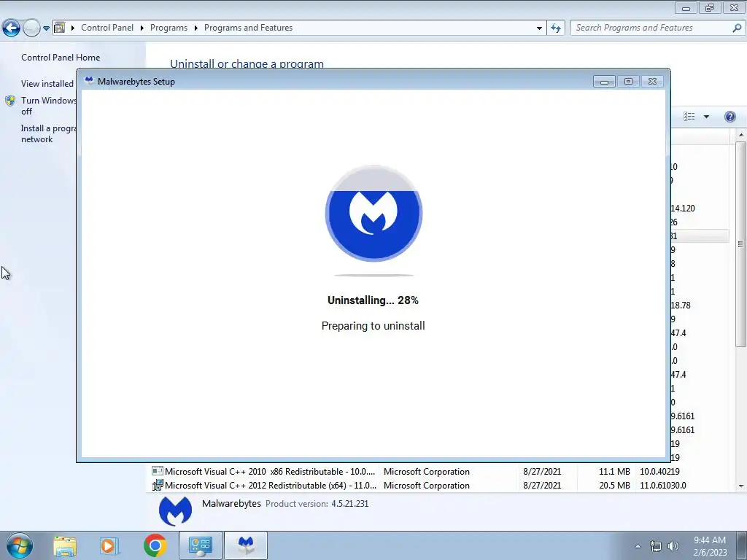Close the Malwarebytes Setup window

[x=653, y=82]
